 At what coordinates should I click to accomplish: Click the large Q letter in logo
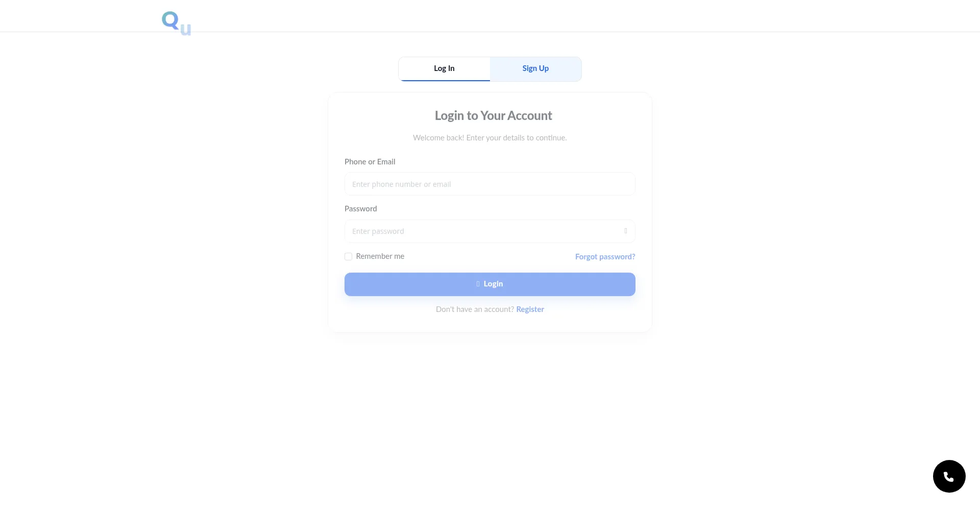pyautogui.click(x=170, y=21)
